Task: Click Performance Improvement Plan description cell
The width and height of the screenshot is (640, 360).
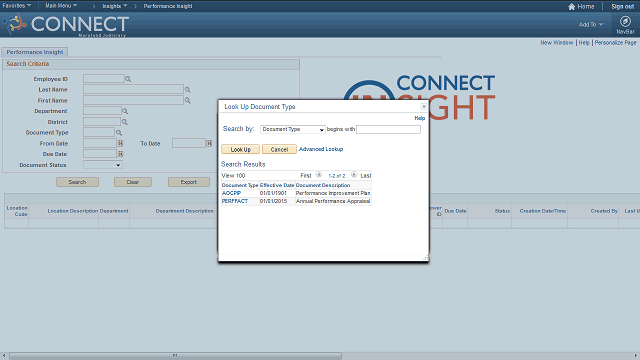Action: [333, 193]
